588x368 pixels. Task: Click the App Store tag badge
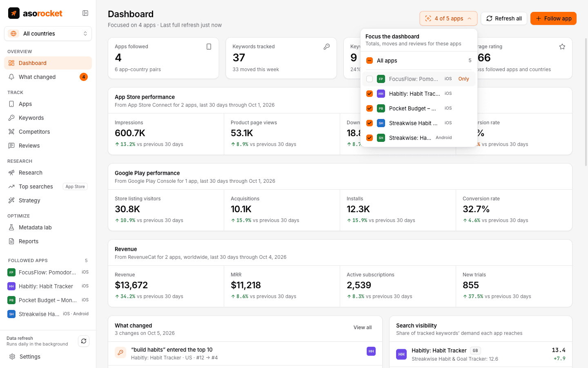(x=75, y=186)
